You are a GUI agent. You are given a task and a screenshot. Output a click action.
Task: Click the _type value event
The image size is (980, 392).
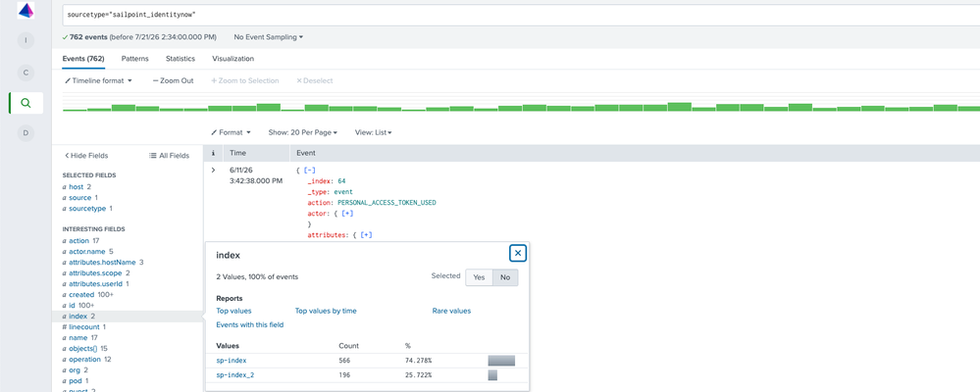click(x=343, y=192)
